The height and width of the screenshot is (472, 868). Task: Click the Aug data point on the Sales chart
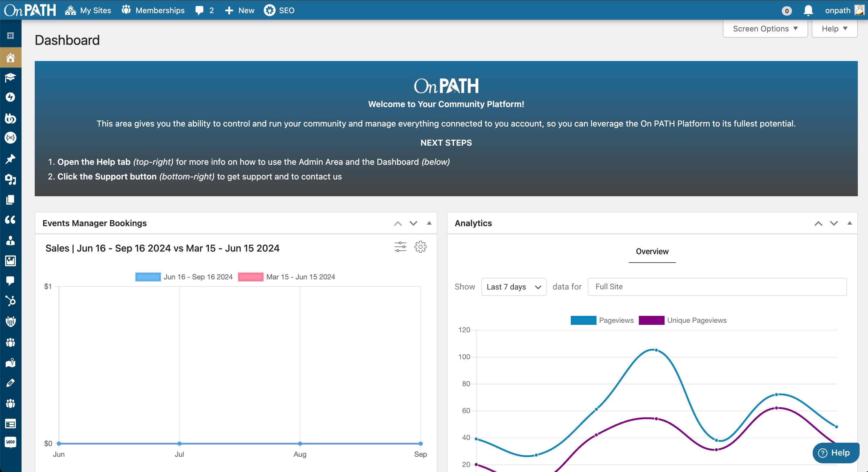click(300, 443)
